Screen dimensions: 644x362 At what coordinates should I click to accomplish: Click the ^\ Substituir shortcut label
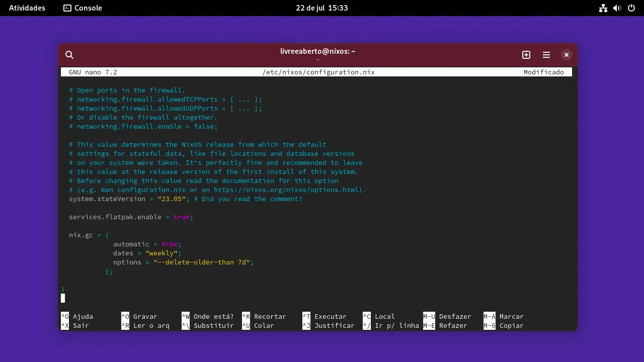[x=208, y=325]
